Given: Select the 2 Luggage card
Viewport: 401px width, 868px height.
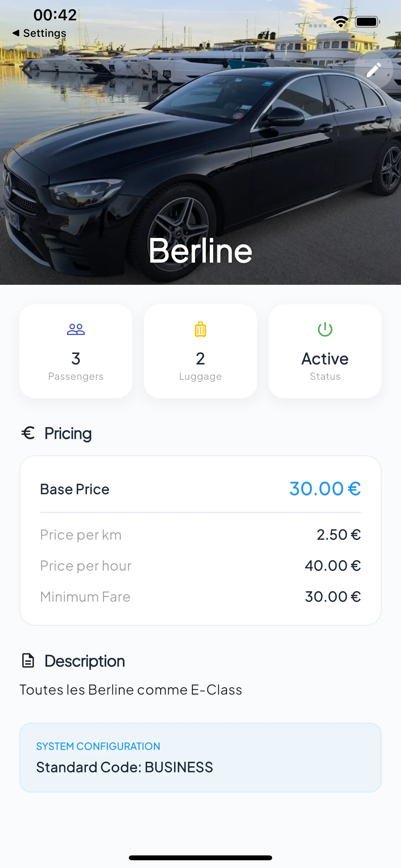Looking at the screenshot, I should [x=200, y=351].
